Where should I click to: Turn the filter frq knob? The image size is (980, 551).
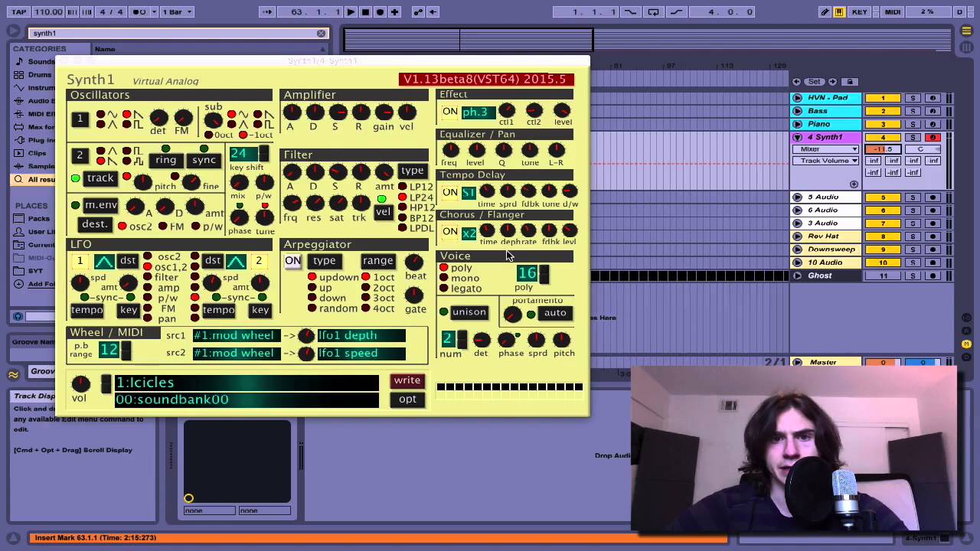(x=292, y=203)
